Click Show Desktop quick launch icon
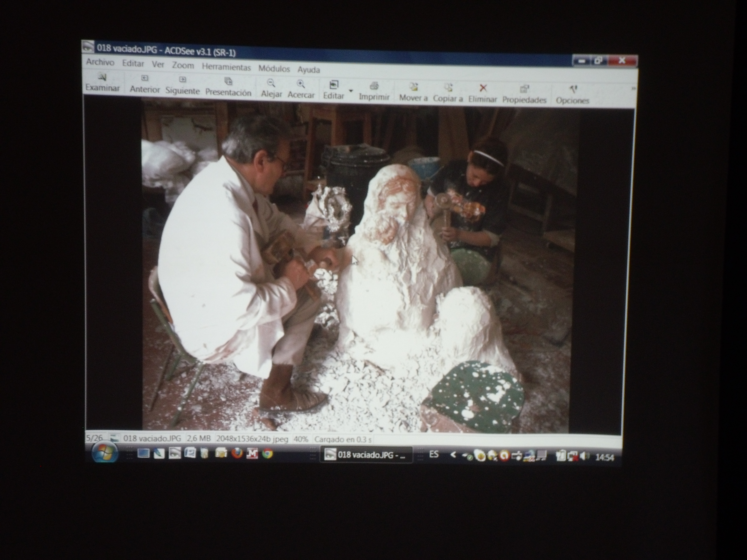 click(x=144, y=453)
